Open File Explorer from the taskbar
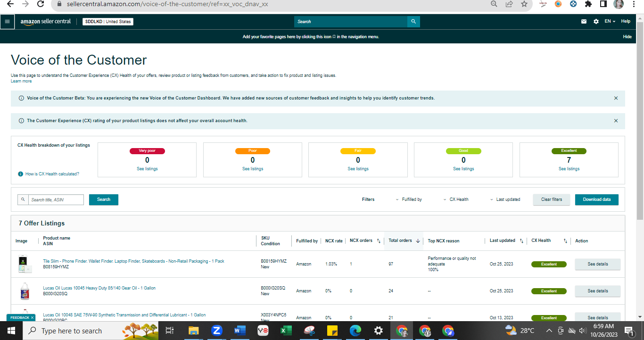The width and height of the screenshot is (644, 340). point(194,331)
